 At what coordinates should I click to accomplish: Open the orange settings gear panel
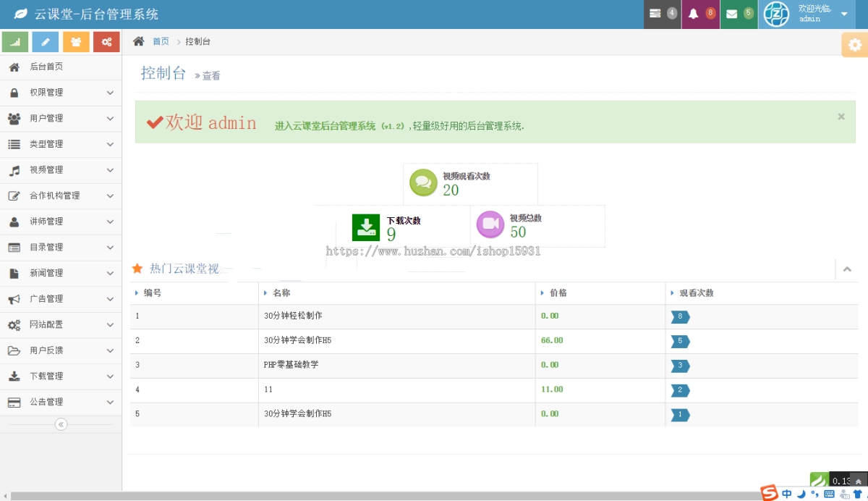855,45
